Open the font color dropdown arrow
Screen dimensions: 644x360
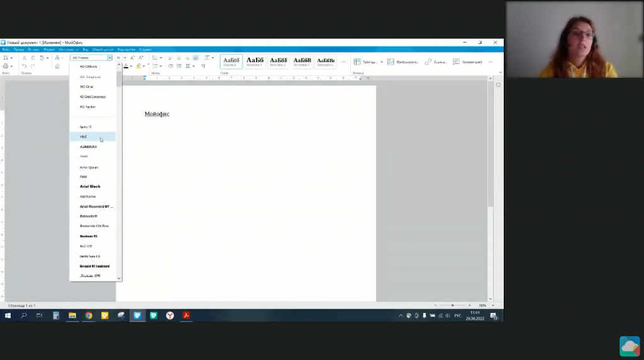pos(131,66)
